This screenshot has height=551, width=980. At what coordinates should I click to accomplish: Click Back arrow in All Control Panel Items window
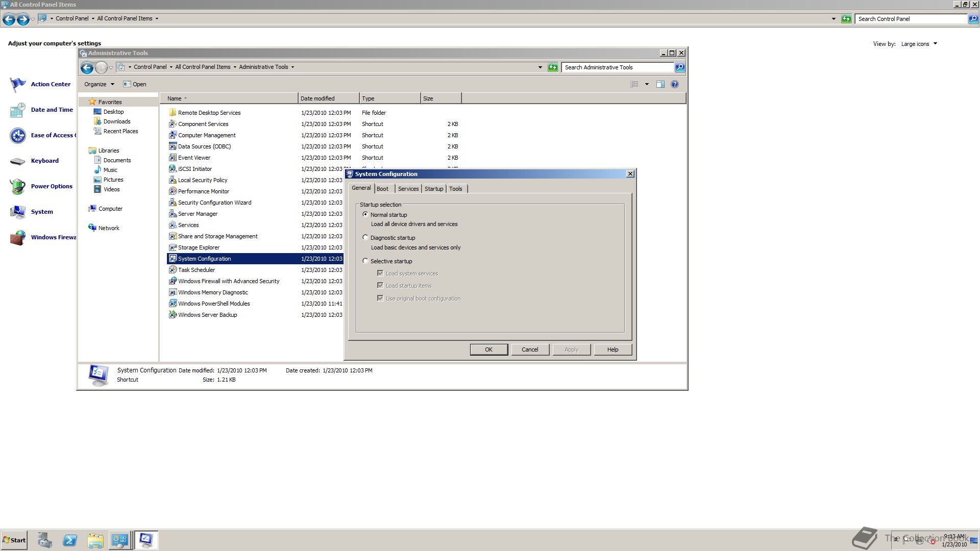[9, 19]
